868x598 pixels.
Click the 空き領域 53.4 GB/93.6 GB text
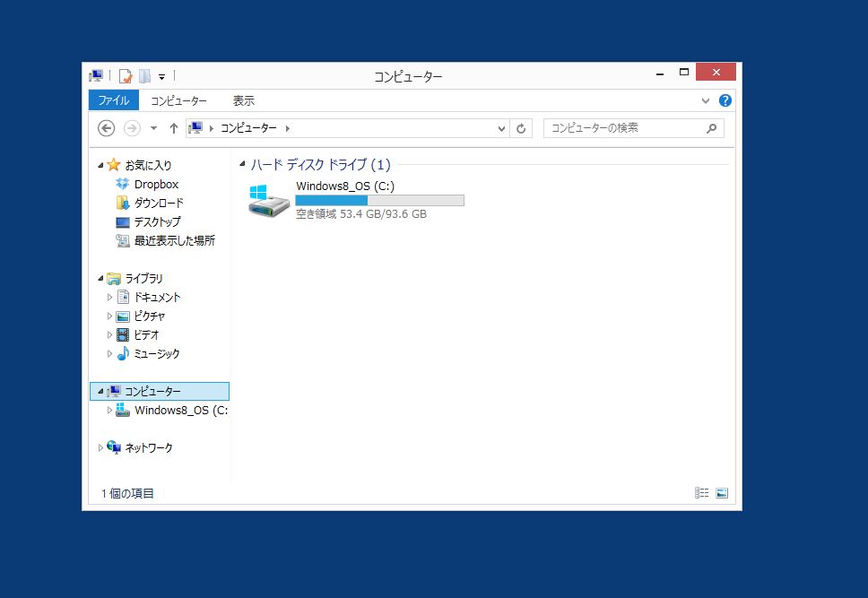point(361,214)
